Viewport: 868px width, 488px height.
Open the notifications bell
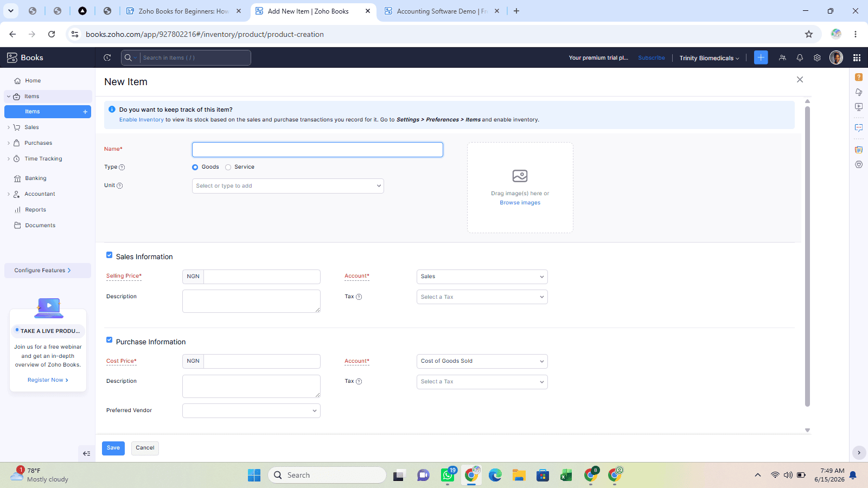click(800, 57)
